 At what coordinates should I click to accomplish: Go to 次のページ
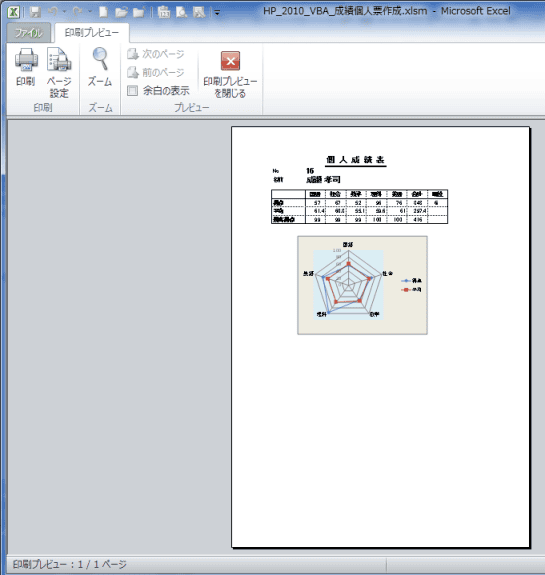tap(156, 54)
